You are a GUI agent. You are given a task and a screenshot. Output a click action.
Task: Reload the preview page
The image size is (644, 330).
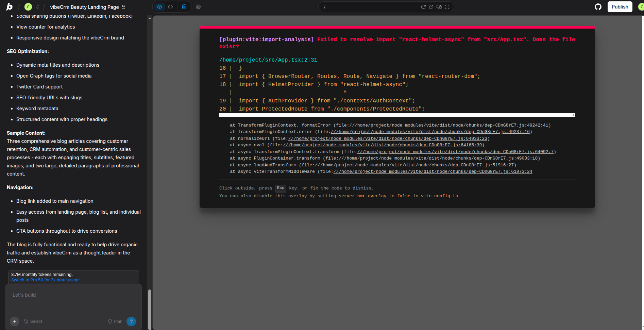(x=423, y=7)
